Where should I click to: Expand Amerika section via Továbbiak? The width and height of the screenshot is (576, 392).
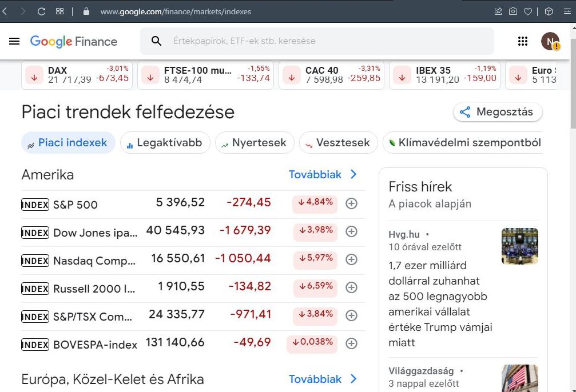(323, 174)
